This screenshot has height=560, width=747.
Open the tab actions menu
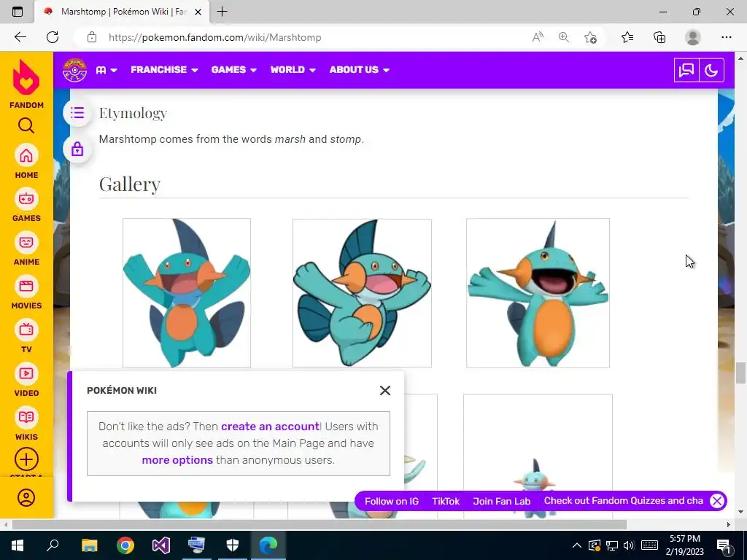[x=18, y=12]
